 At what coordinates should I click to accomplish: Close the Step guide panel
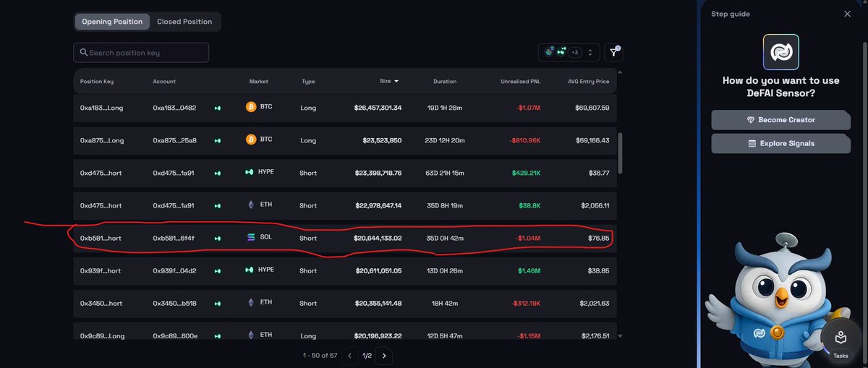tap(848, 14)
